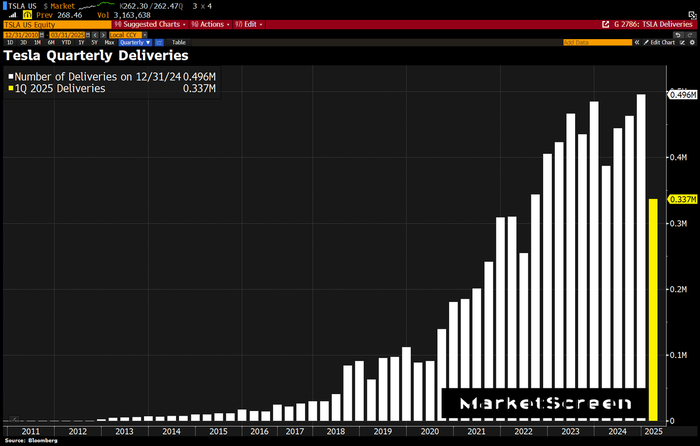
Task: Click the collapse double-chevron icon beside Add Data
Action: 637,43
